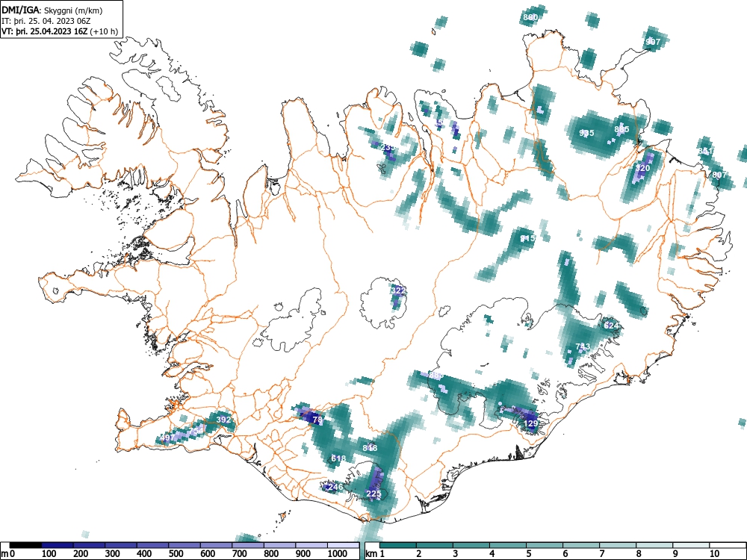Pick the 900 m pale lavender legend segment
Screen dimensions: 747x560
coord(311,545)
